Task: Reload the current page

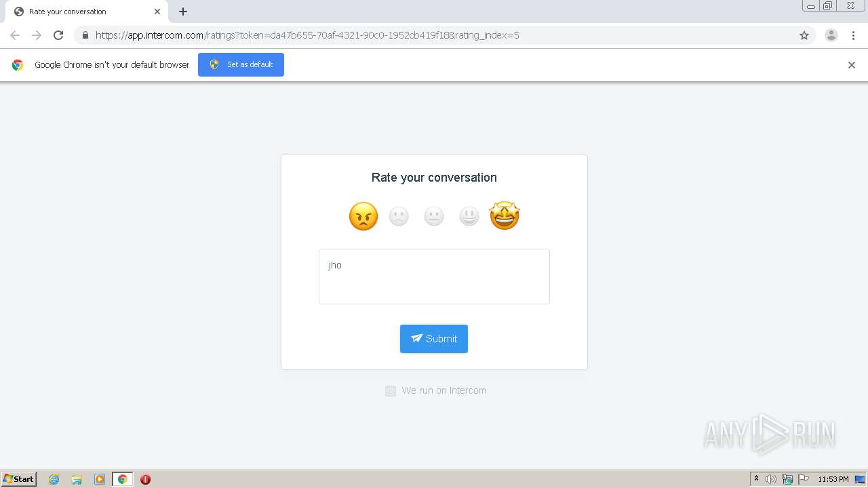Action: point(58,35)
